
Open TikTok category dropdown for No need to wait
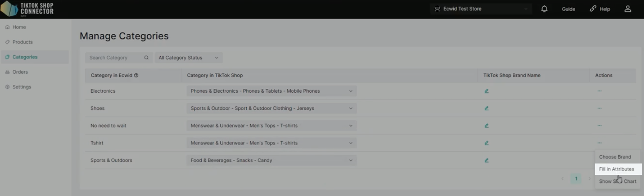(x=271, y=126)
